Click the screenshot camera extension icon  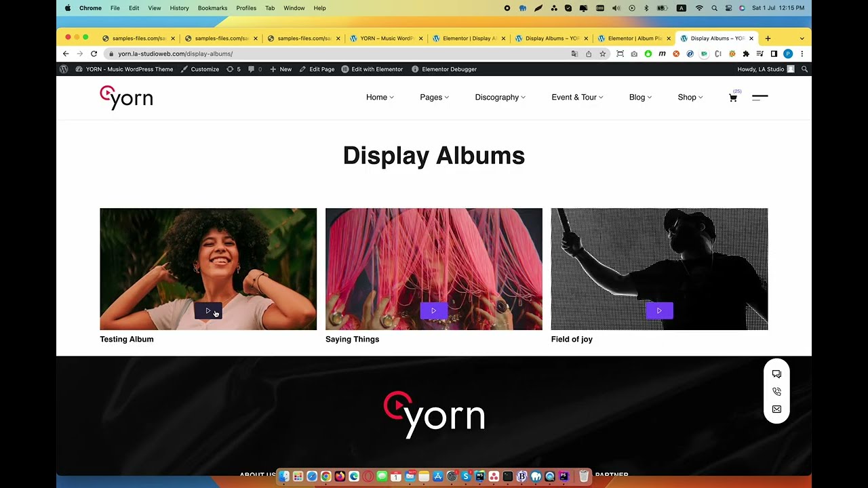tap(634, 54)
